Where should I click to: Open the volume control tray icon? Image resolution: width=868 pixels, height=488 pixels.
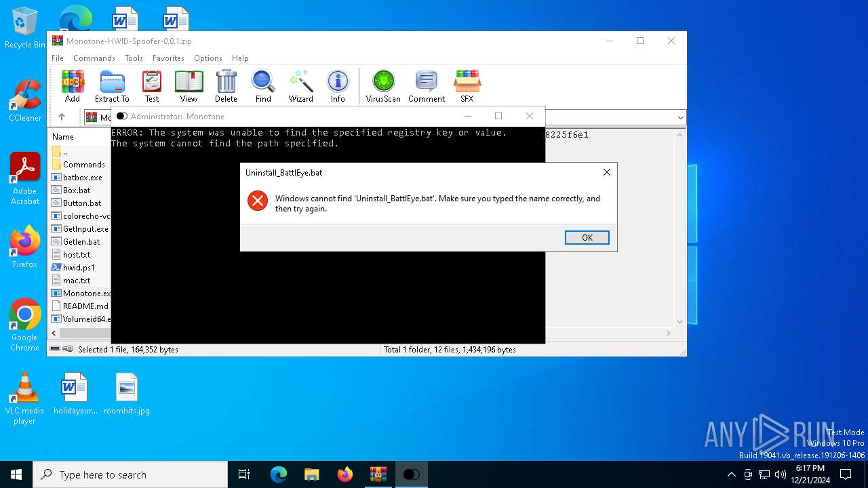[780, 474]
